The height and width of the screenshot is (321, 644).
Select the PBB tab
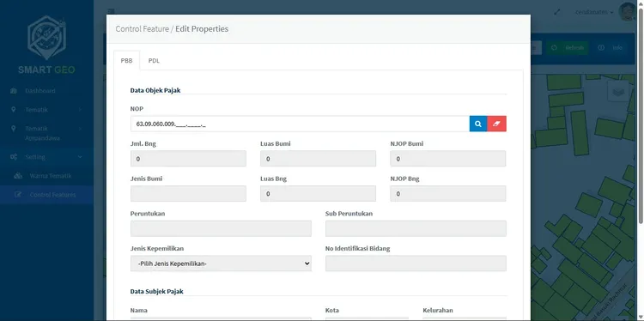point(126,61)
